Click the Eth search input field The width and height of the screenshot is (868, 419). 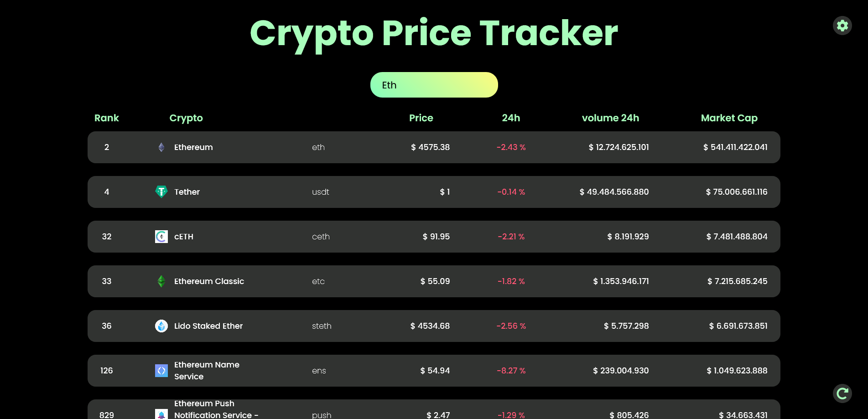(434, 85)
